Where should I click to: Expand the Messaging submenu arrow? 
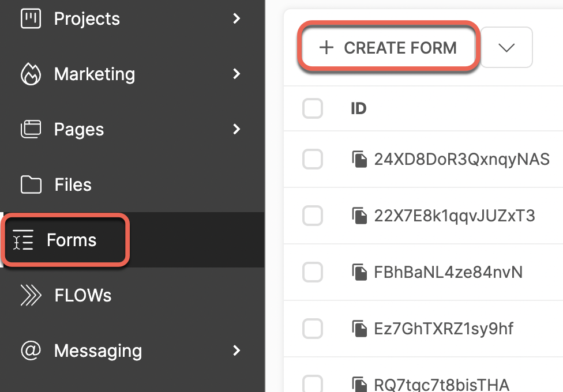tap(237, 350)
